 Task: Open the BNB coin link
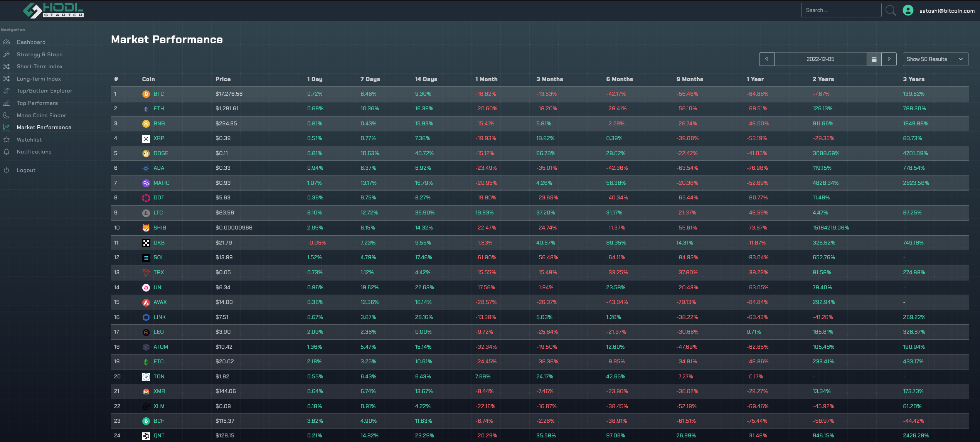pos(159,123)
